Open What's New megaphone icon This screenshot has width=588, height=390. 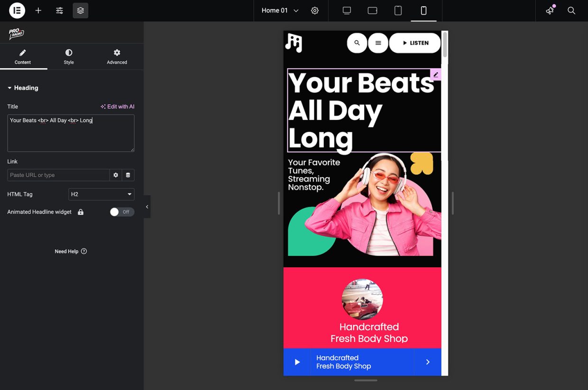pos(550,10)
